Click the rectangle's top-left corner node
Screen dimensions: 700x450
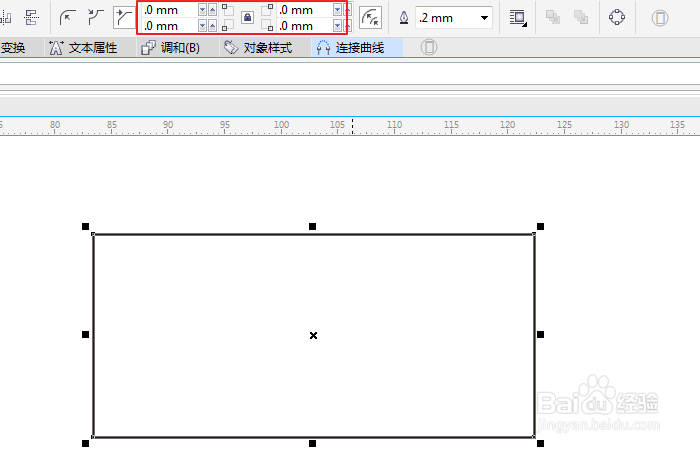[93, 234]
